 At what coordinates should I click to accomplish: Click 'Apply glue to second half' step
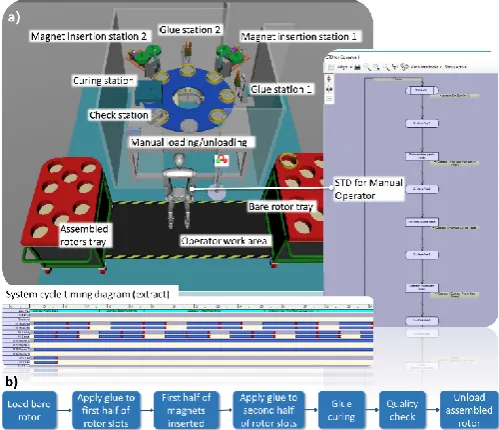click(268, 410)
